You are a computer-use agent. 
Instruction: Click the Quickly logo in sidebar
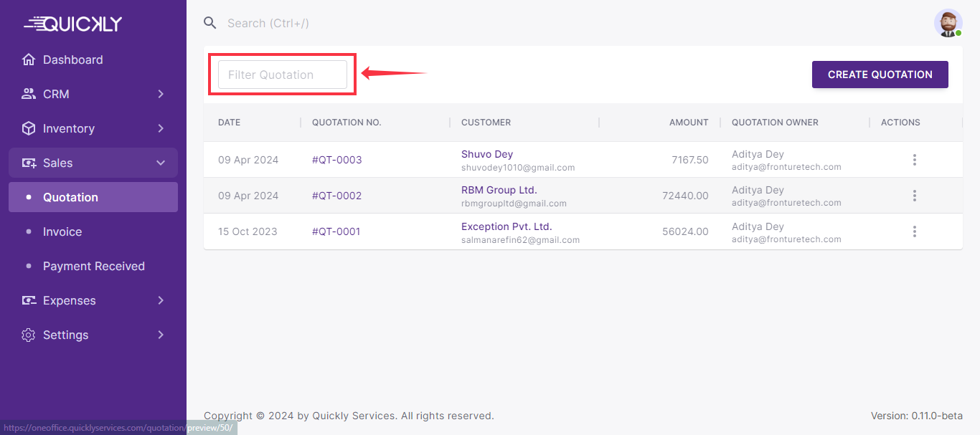pyautogui.click(x=73, y=24)
